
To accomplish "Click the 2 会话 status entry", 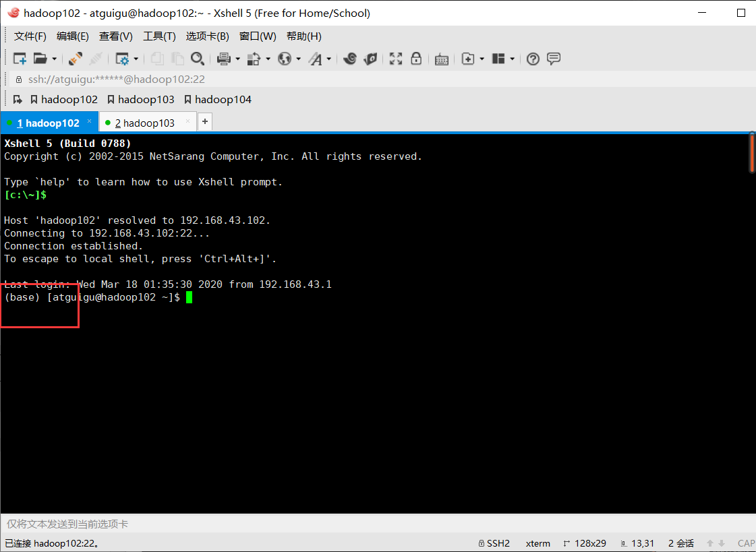I will [x=680, y=543].
